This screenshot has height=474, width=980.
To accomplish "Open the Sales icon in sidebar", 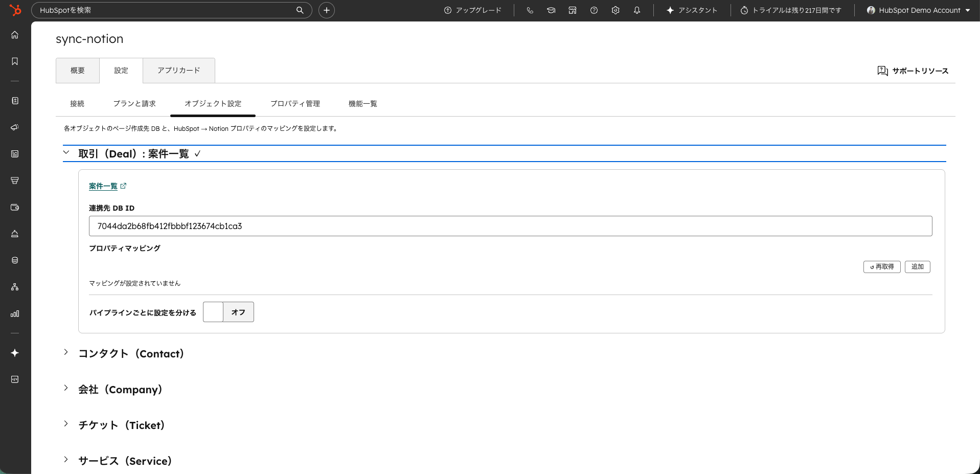I will point(15,180).
